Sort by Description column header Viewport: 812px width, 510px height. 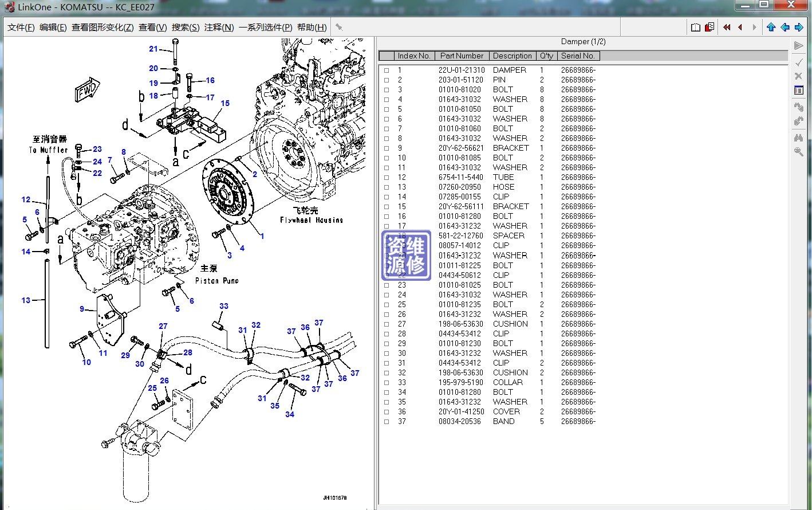(x=512, y=56)
